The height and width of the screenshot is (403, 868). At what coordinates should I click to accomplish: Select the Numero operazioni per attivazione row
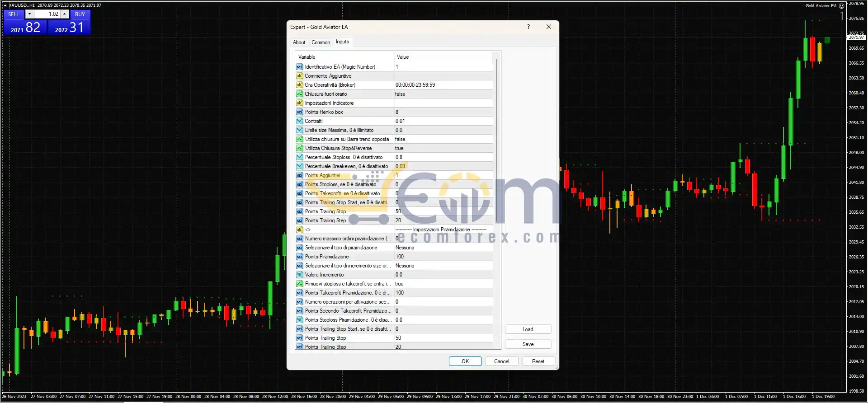point(394,302)
